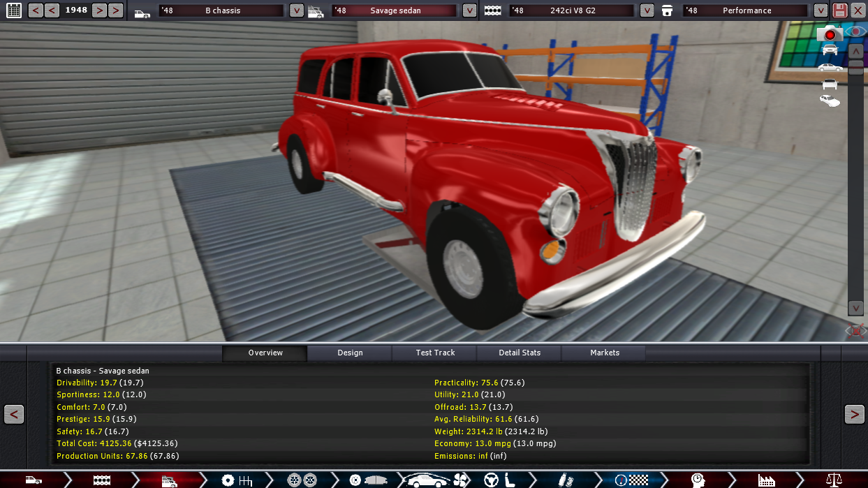Switch to front view car icon
Image resolution: width=868 pixels, height=488 pixels.
point(830,50)
